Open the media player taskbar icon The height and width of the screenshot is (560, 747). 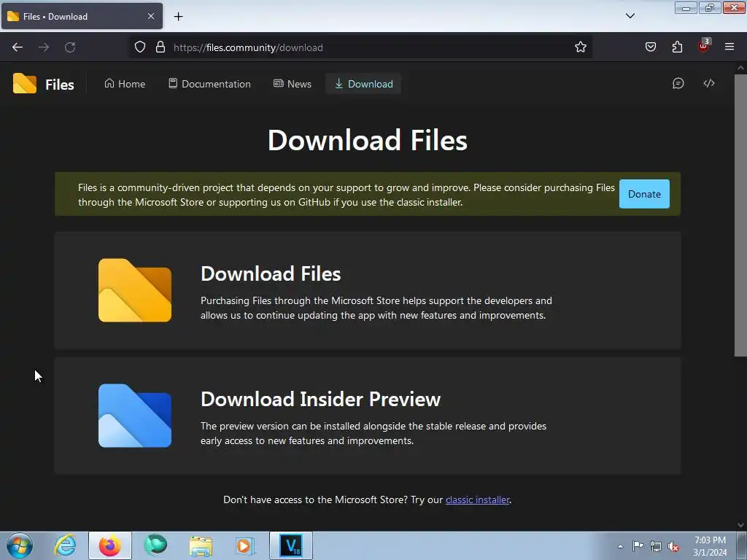[246, 545]
